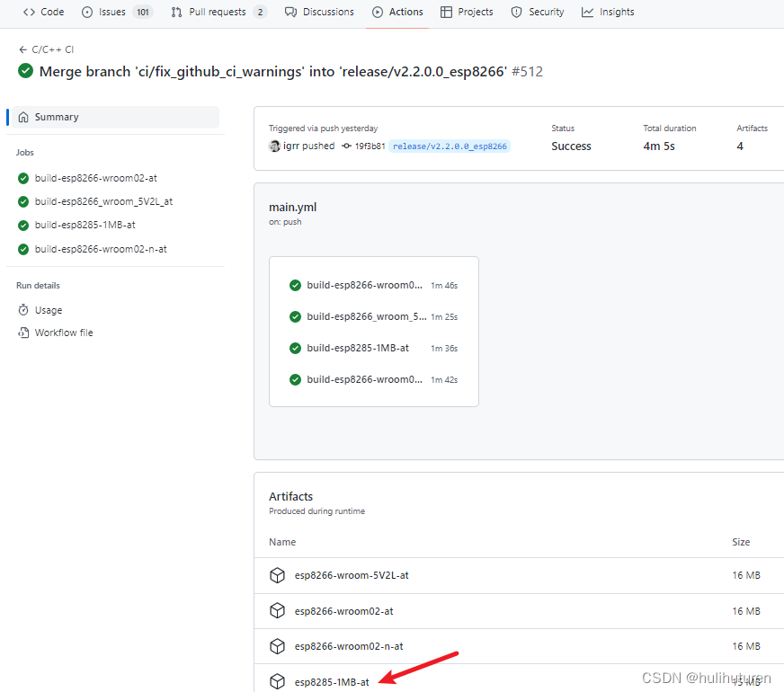Click package icon of esp8285-1MB-at
The width and height of the screenshot is (784, 692).
278,681
